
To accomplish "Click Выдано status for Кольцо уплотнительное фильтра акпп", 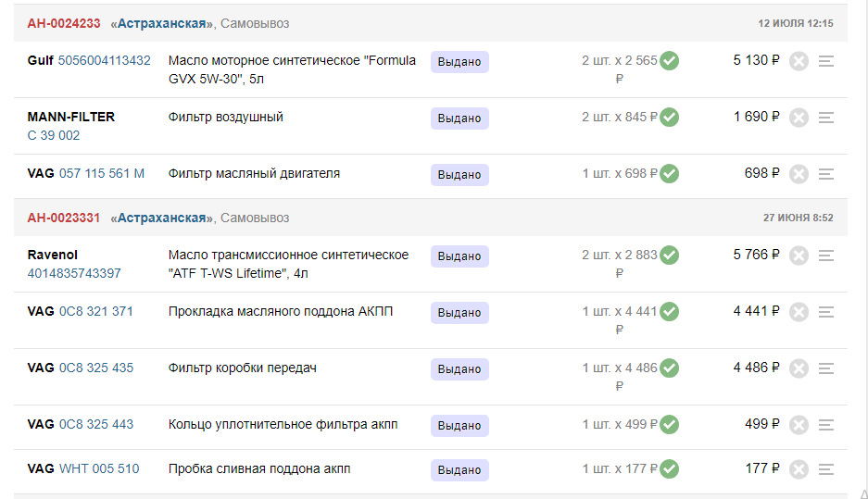I will coord(459,426).
